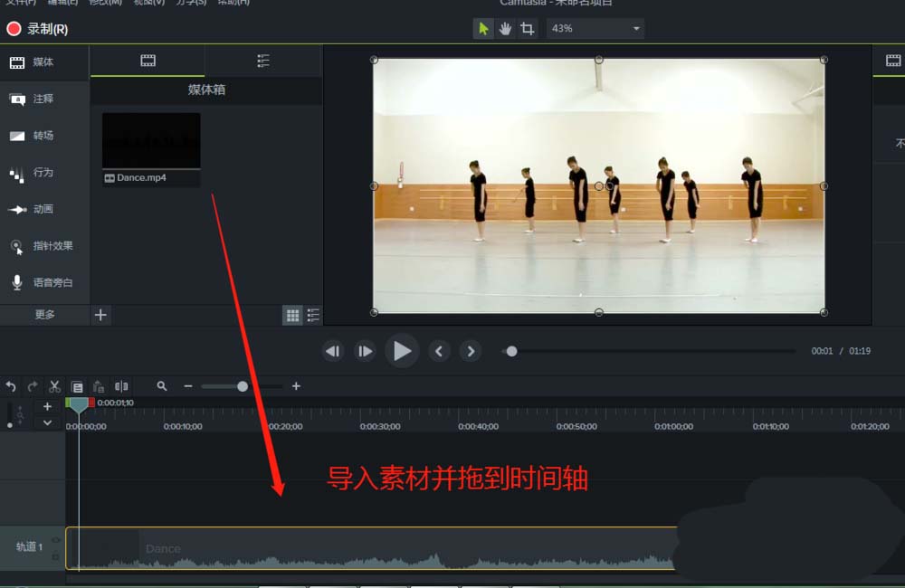
Task: Switch media bin to thumbnail grid view
Action: point(292,315)
